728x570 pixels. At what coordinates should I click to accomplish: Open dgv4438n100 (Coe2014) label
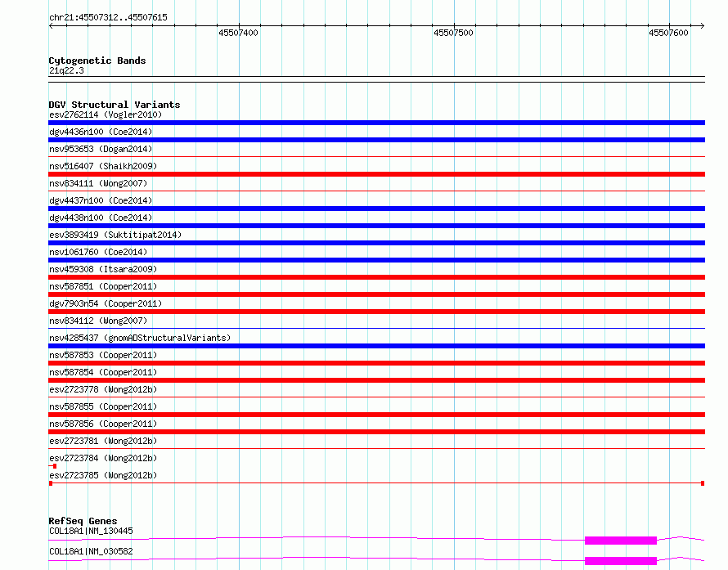101,218
